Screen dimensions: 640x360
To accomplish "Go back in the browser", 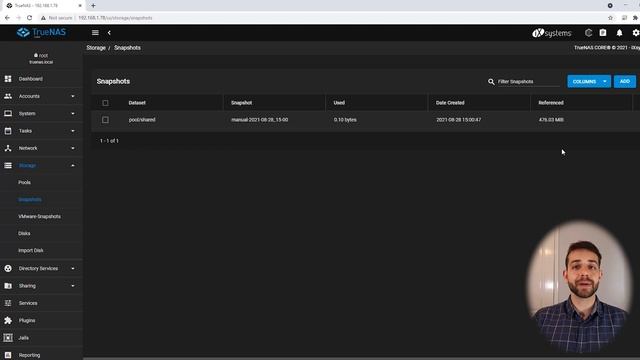I will click(7, 18).
